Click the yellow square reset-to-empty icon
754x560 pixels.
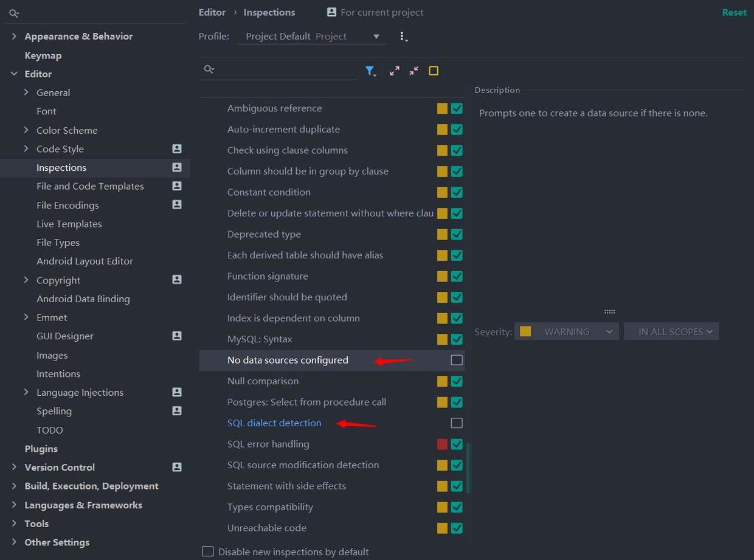(x=434, y=71)
